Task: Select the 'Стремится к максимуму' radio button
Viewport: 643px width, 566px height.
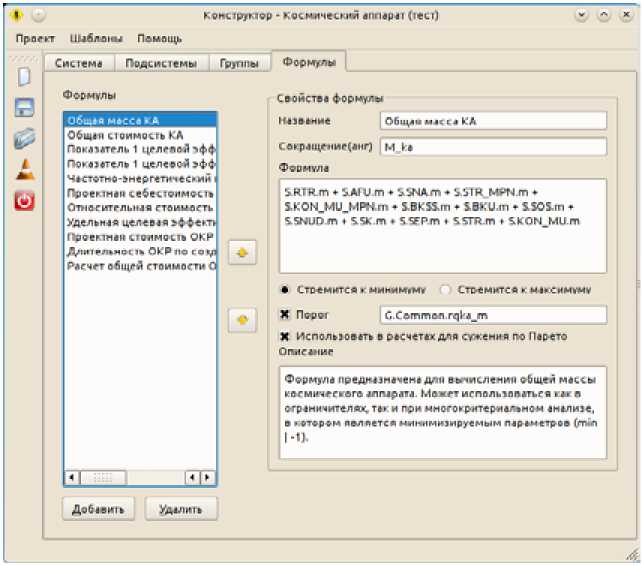Action: point(446,290)
